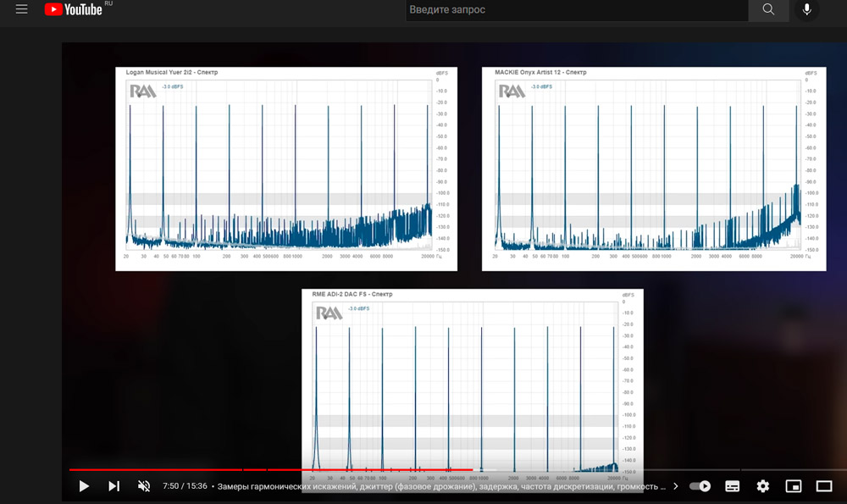Click the 7:50 / 15:36 time display

[185, 487]
